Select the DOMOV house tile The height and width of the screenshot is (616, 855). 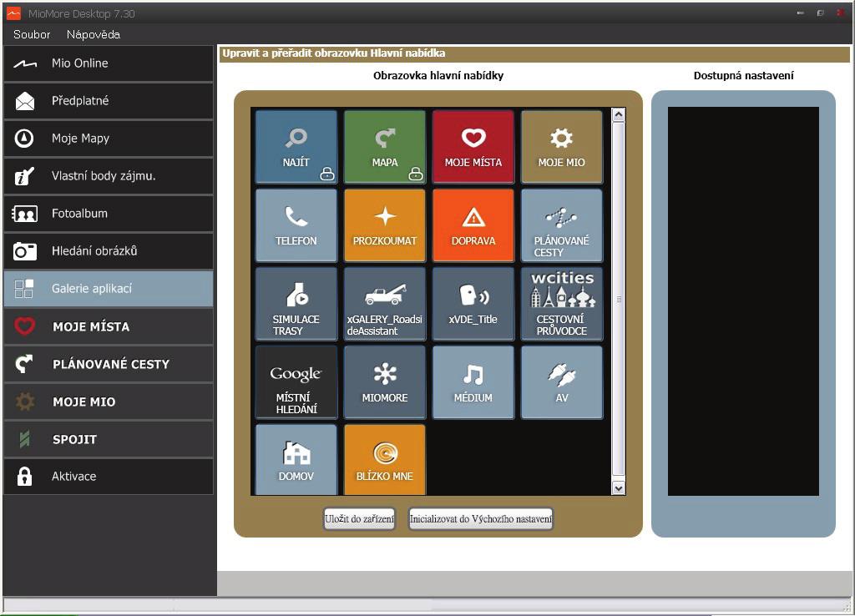(x=296, y=460)
